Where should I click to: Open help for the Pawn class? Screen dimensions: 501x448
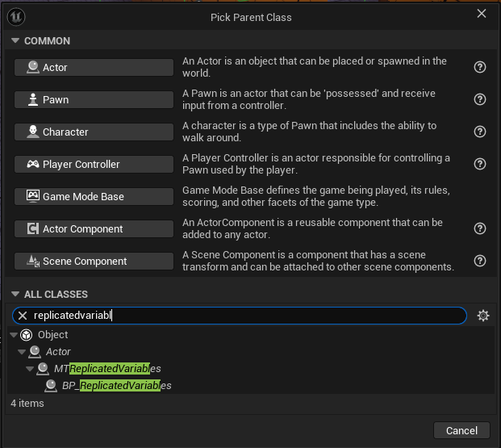pyautogui.click(x=479, y=99)
